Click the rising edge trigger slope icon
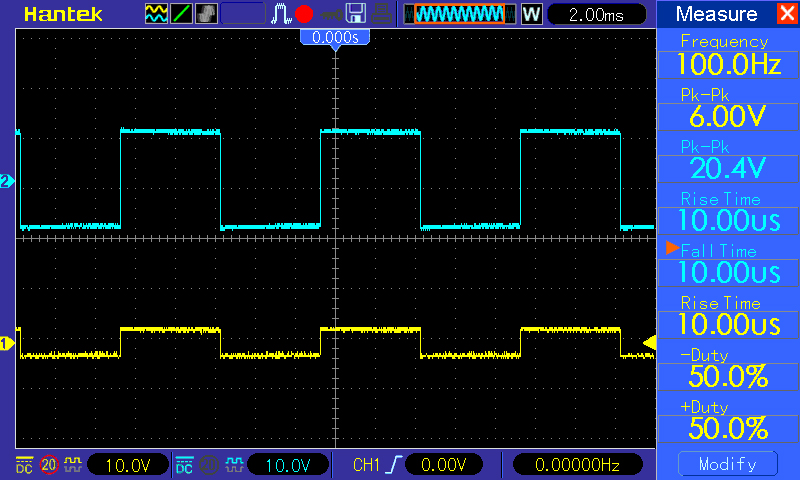The width and height of the screenshot is (800, 480). click(394, 465)
